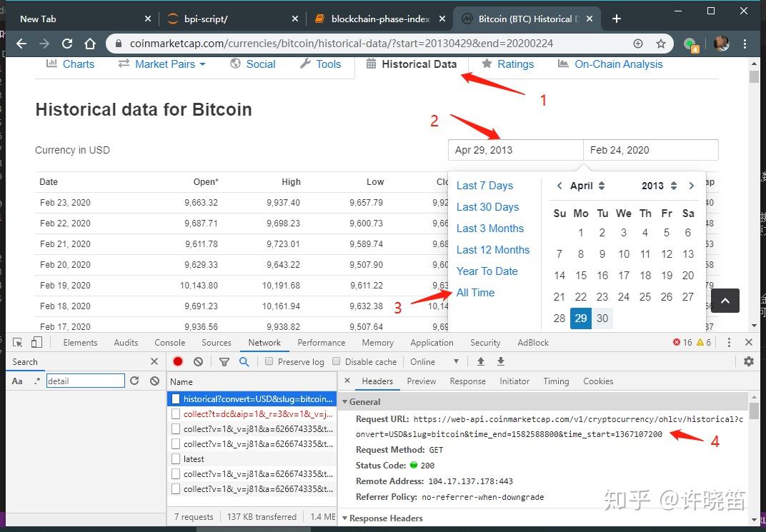The height and width of the screenshot is (532, 766).
Task: Open the Social section
Action: 253,64
